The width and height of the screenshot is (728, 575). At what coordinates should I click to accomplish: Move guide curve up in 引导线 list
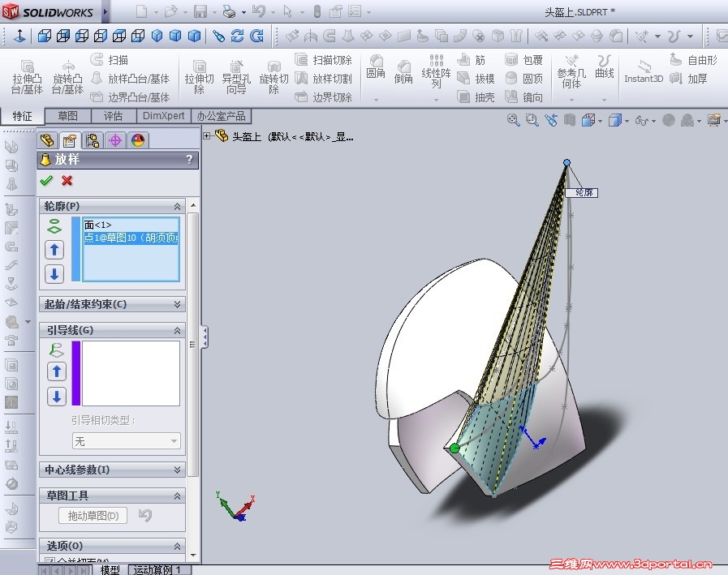pos(57,371)
